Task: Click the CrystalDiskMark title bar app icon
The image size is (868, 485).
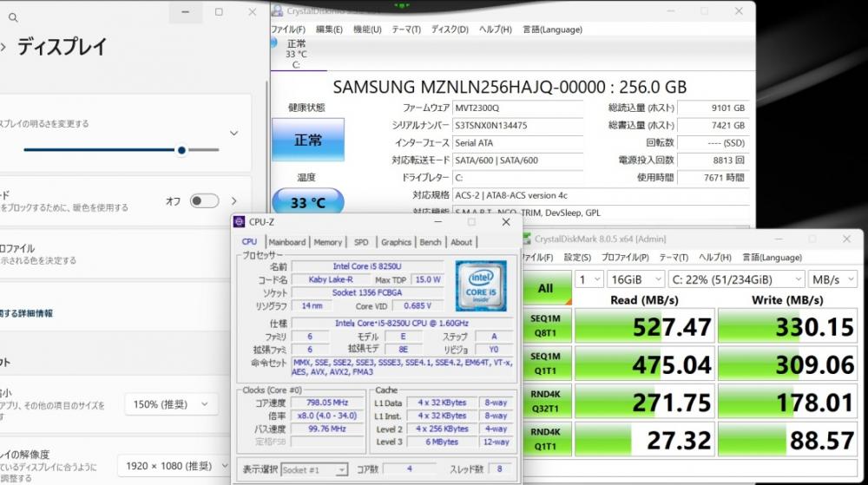Action: (x=527, y=239)
